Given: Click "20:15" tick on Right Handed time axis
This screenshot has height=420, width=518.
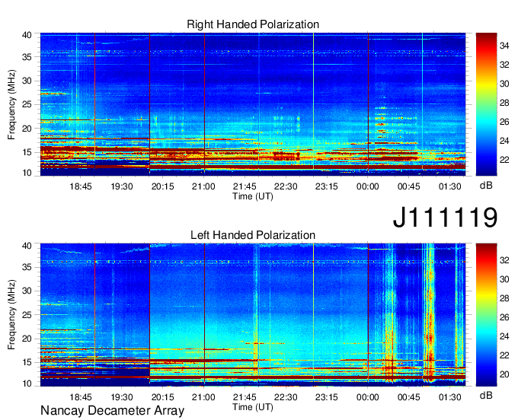Looking at the screenshot, I should pyautogui.click(x=162, y=186).
